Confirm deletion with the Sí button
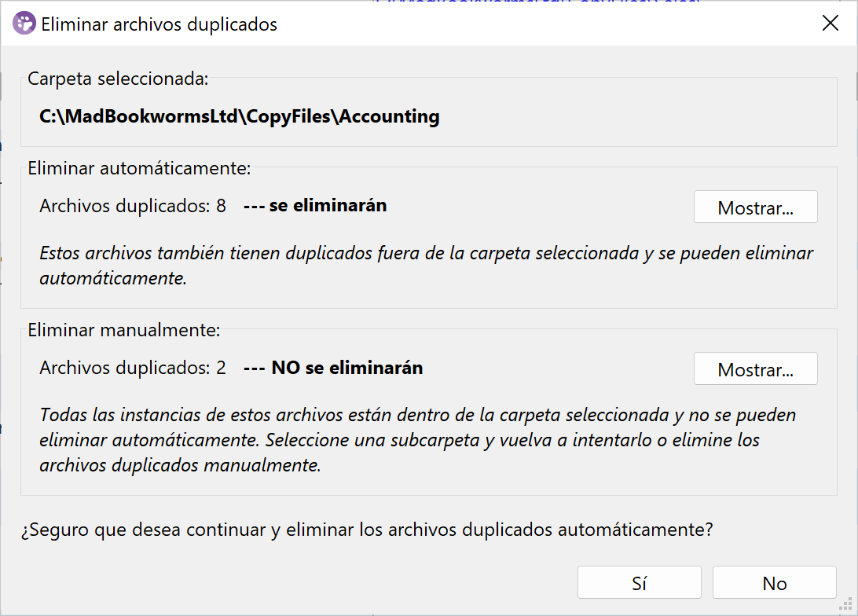Image resolution: width=858 pixels, height=616 pixels. (x=639, y=583)
